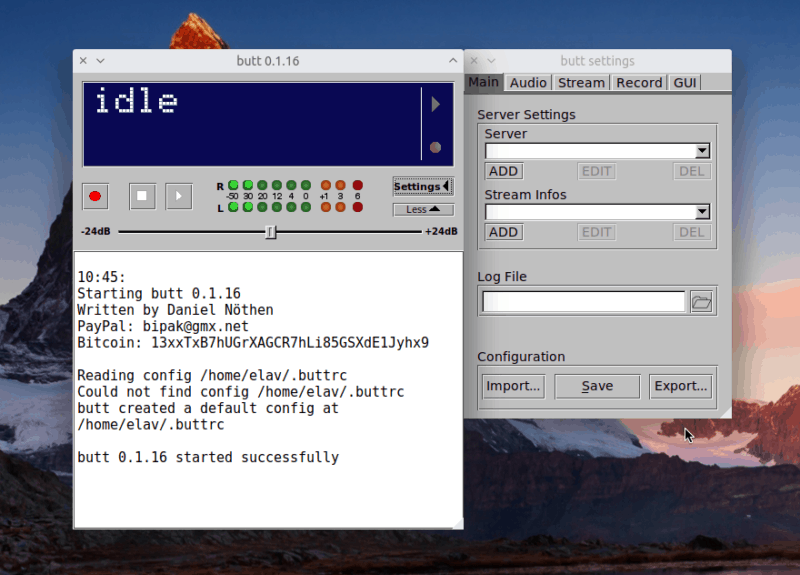Click the round dot indicator in the display
800x575 pixels.
(435, 148)
